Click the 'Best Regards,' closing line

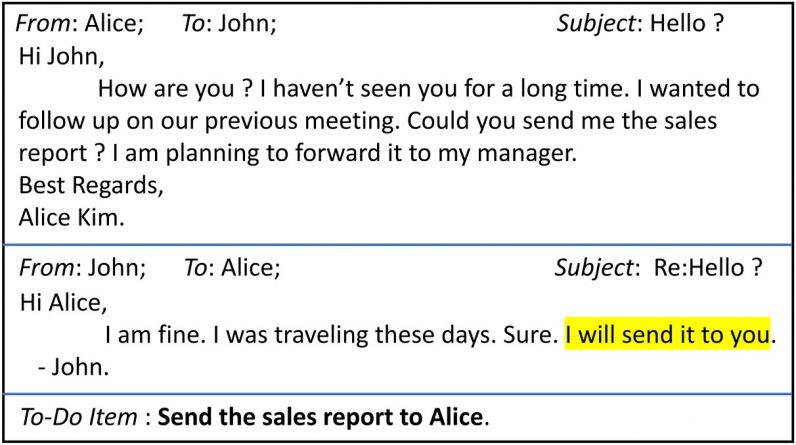click(x=91, y=186)
